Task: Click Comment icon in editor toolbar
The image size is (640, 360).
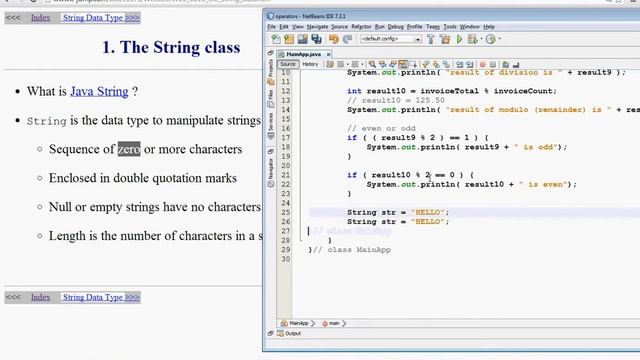Action: tap(505, 64)
